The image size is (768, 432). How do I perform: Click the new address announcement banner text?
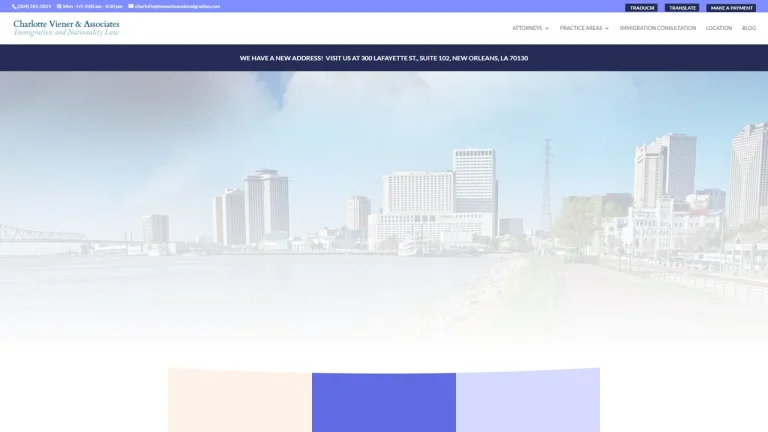click(x=384, y=58)
